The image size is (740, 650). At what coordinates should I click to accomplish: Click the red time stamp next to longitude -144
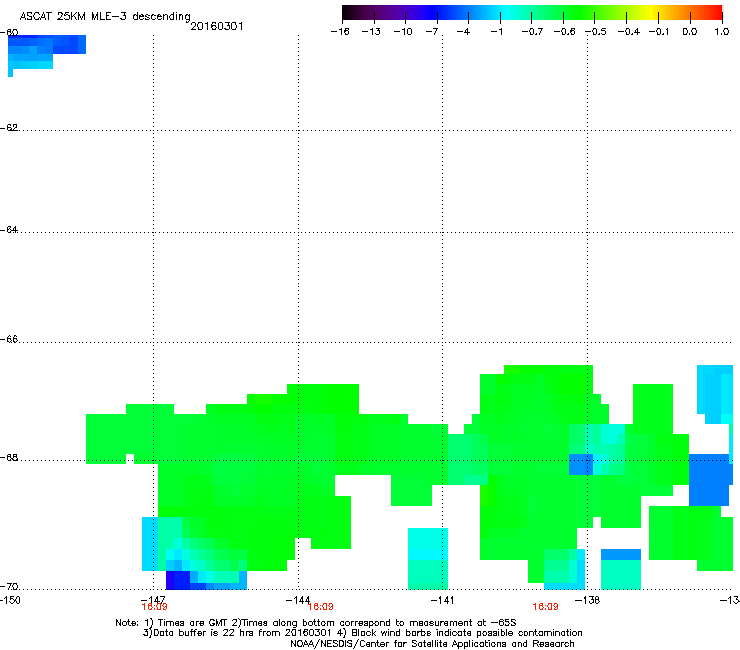point(320,607)
